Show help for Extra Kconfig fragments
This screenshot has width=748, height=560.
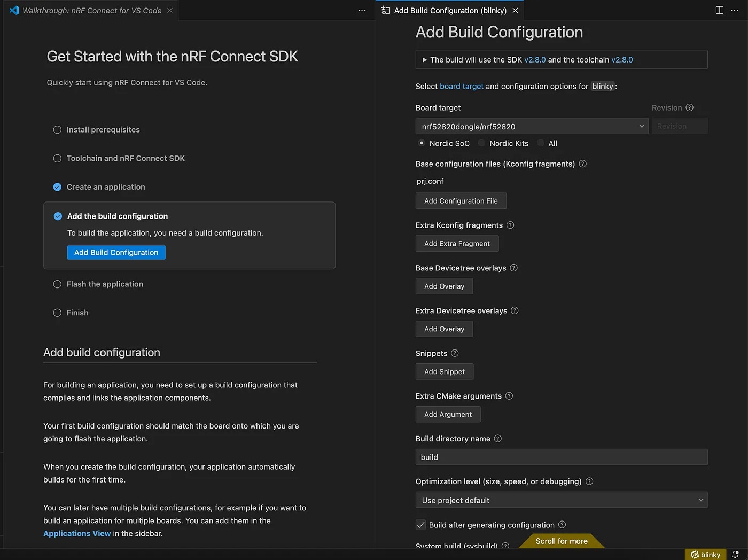point(510,225)
